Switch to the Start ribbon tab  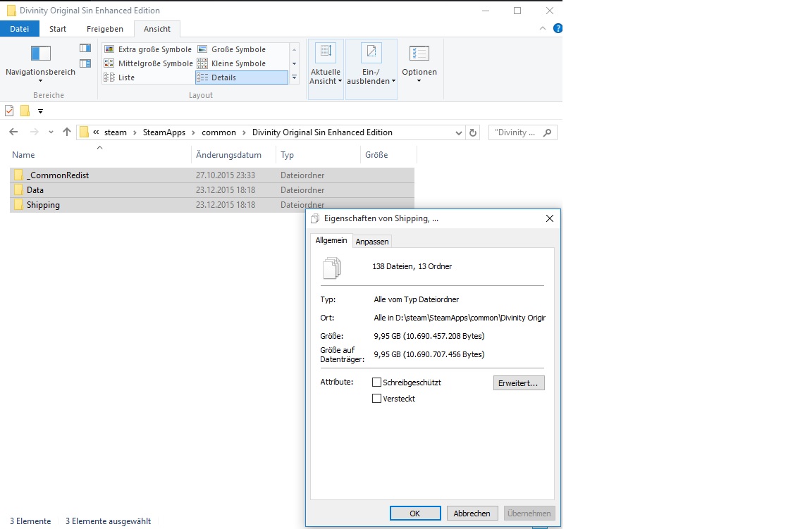coord(58,29)
